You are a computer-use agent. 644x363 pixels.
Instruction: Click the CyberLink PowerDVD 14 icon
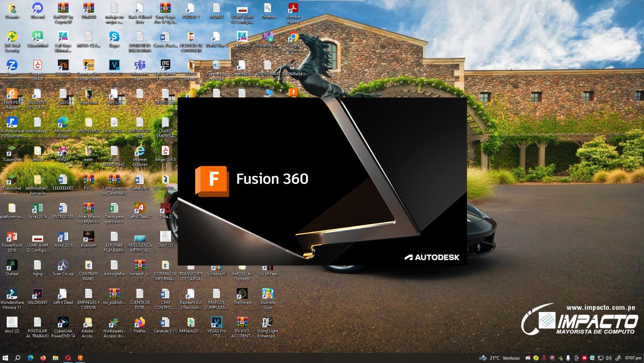(x=63, y=328)
